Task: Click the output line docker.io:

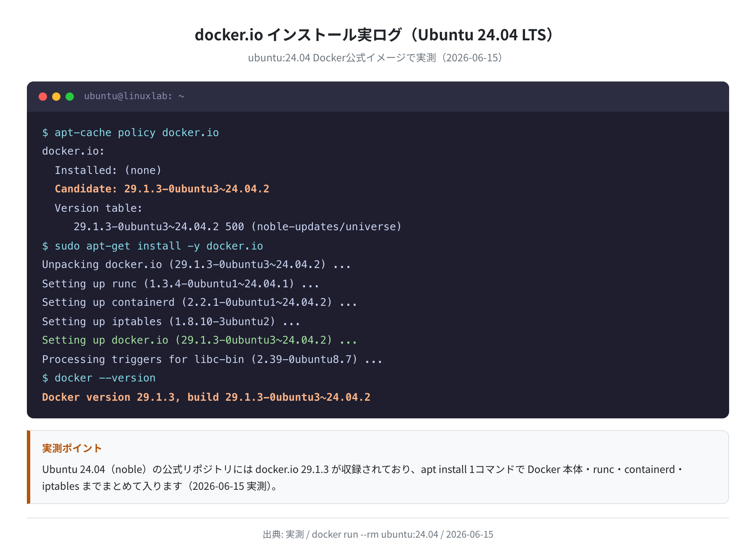Action: tap(73, 151)
